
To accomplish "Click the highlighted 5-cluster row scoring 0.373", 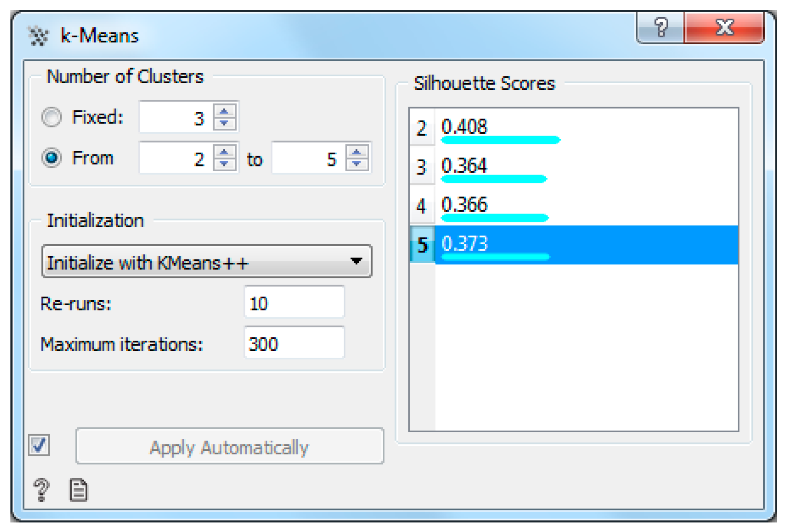I will pos(573,245).
